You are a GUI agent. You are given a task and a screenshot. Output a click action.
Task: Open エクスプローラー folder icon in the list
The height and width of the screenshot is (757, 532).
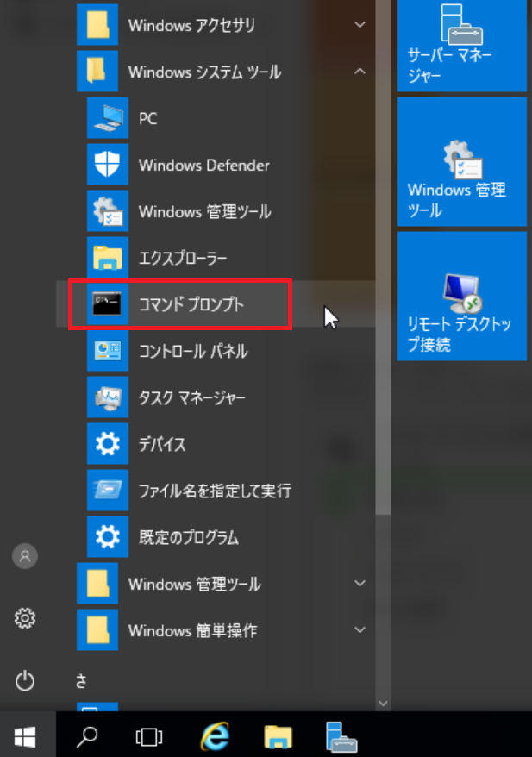(x=108, y=257)
